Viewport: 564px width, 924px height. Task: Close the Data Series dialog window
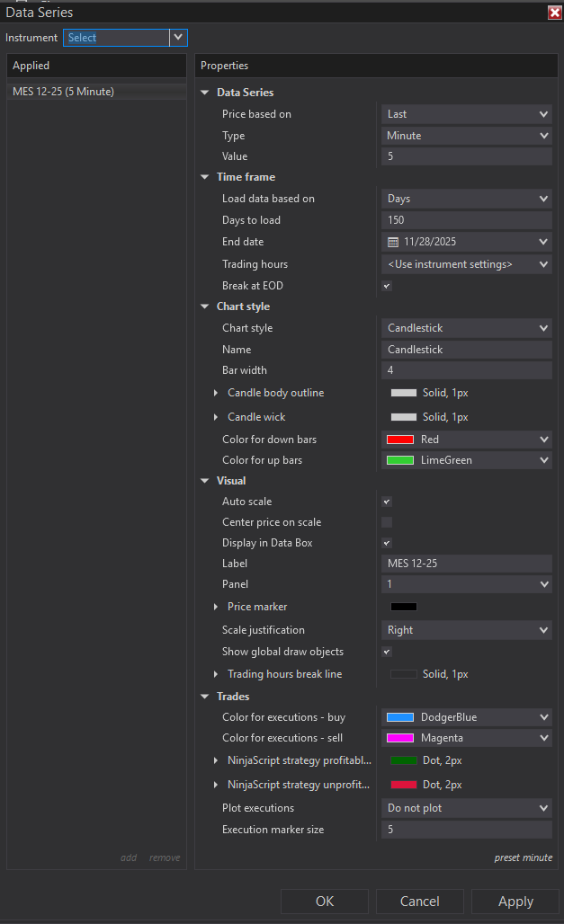click(554, 13)
